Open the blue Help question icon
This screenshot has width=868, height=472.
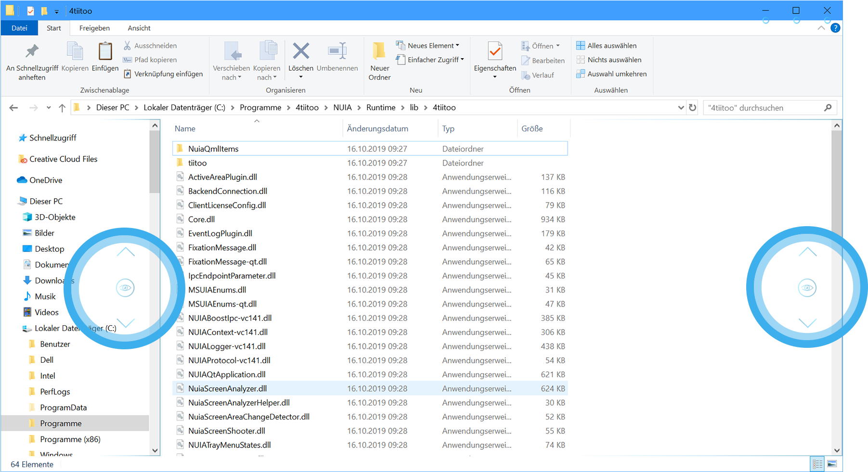tap(835, 28)
